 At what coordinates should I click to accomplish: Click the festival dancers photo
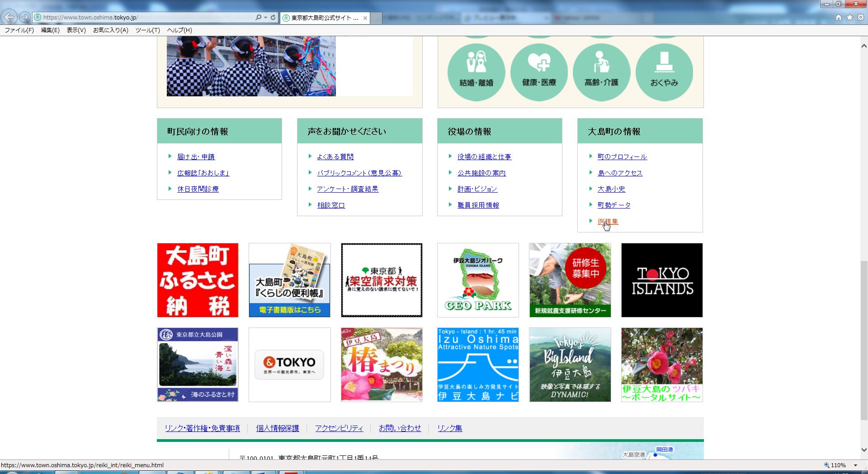click(x=251, y=66)
